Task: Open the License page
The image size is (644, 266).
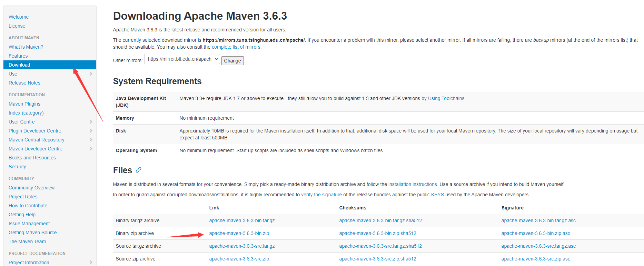Action: [17, 26]
